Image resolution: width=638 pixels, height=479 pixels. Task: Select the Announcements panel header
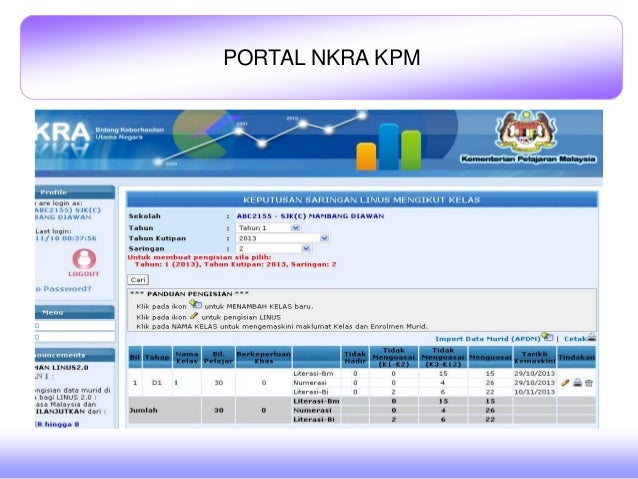75,355
